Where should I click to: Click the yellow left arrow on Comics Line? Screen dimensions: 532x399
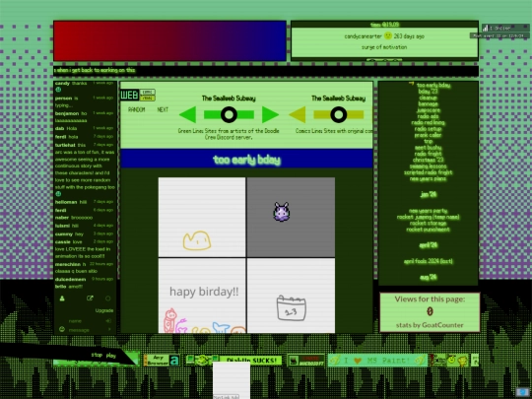coord(298,114)
